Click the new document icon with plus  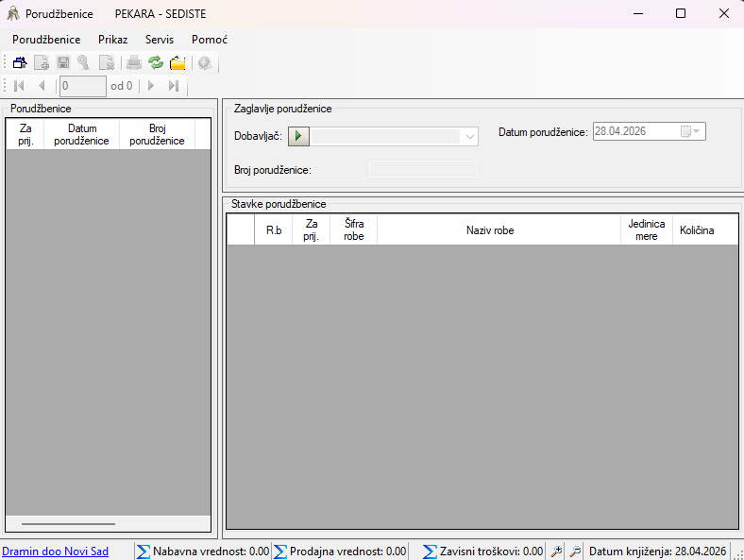42,62
